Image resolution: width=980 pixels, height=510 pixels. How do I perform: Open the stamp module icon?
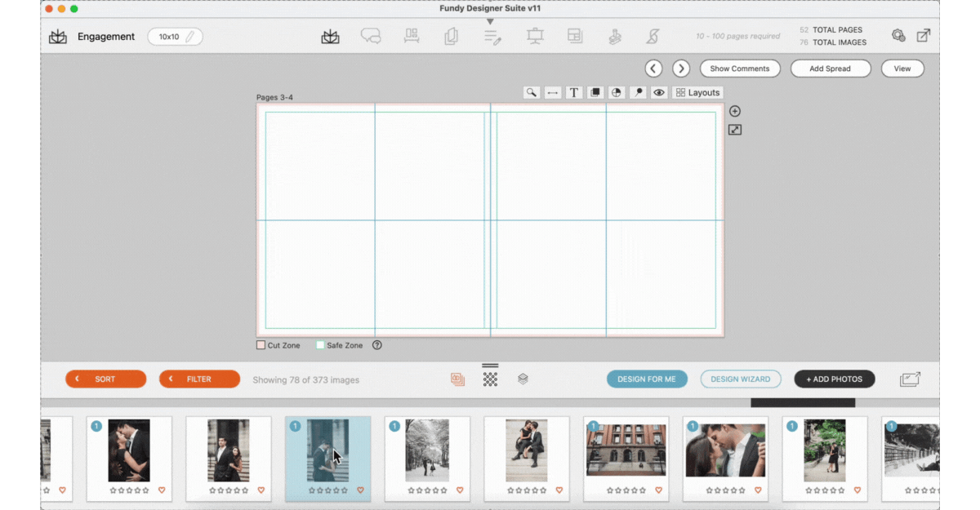(615, 37)
